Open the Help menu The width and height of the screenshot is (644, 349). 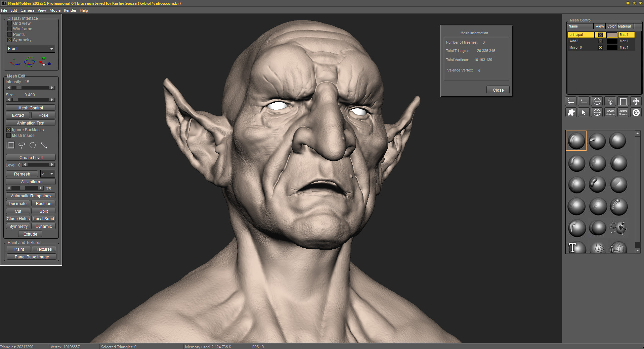tap(84, 10)
